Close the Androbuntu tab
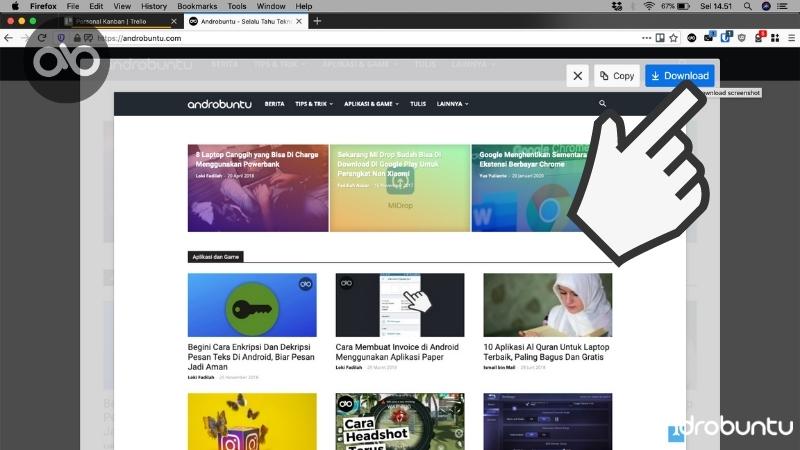Viewport: 800px width, 450px height. (299, 21)
